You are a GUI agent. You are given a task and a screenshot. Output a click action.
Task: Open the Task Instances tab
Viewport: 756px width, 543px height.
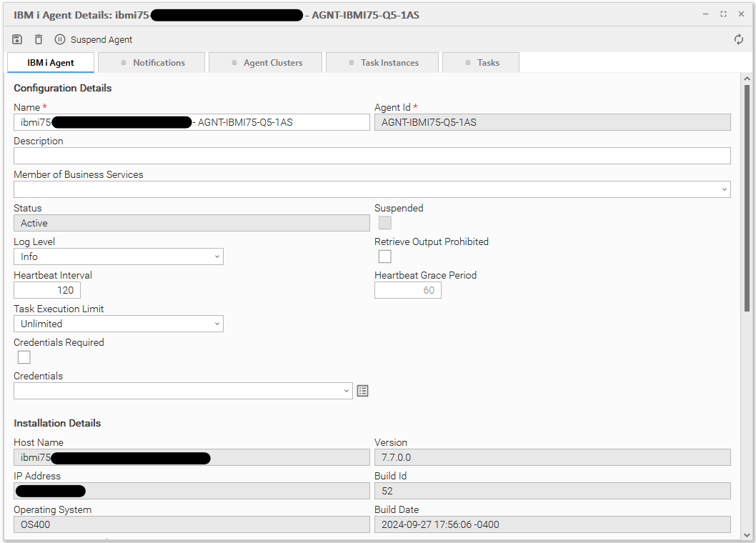(x=383, y=63)
